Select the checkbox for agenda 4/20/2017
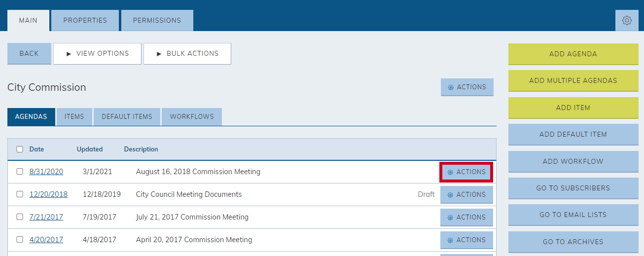 click(20, 240)
